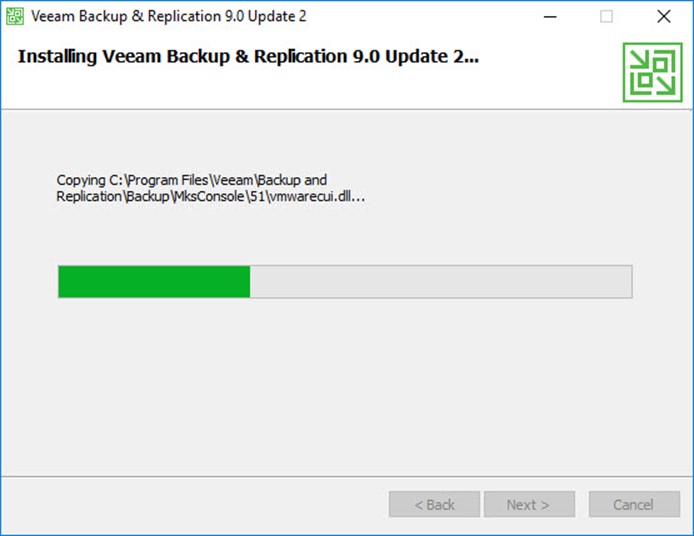
Task: Click the empty footer area left of Back
Action: (195, 505)
